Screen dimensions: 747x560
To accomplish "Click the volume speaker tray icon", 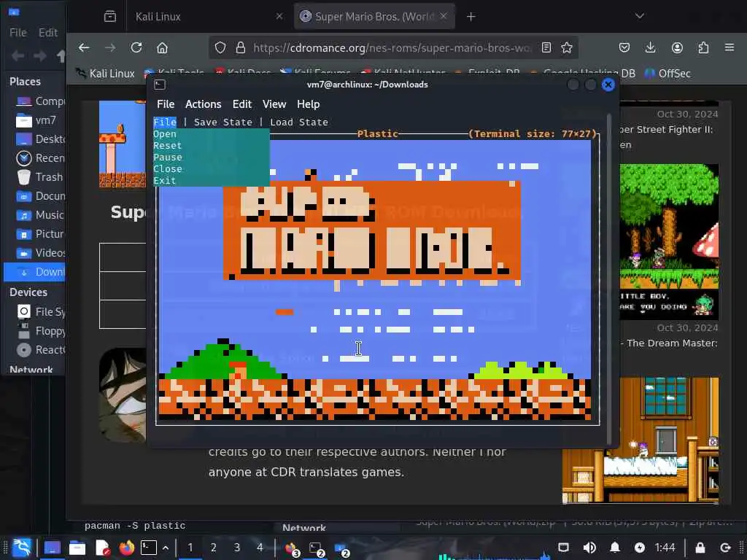I will click(589, 548).
